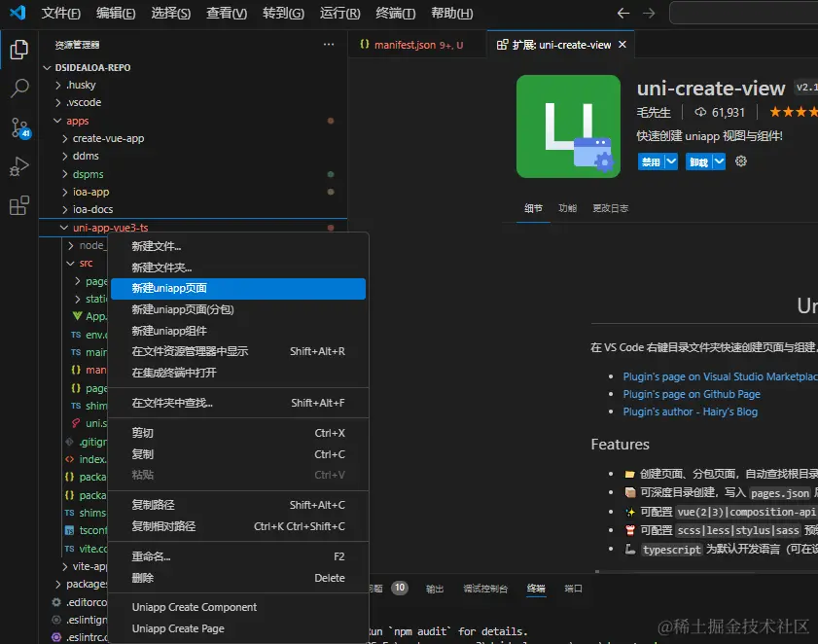Image resolution: width=818 pixels, height=644 pixels.
Task: Open Run and Debug view icon
Action: [x=18, y=167]
